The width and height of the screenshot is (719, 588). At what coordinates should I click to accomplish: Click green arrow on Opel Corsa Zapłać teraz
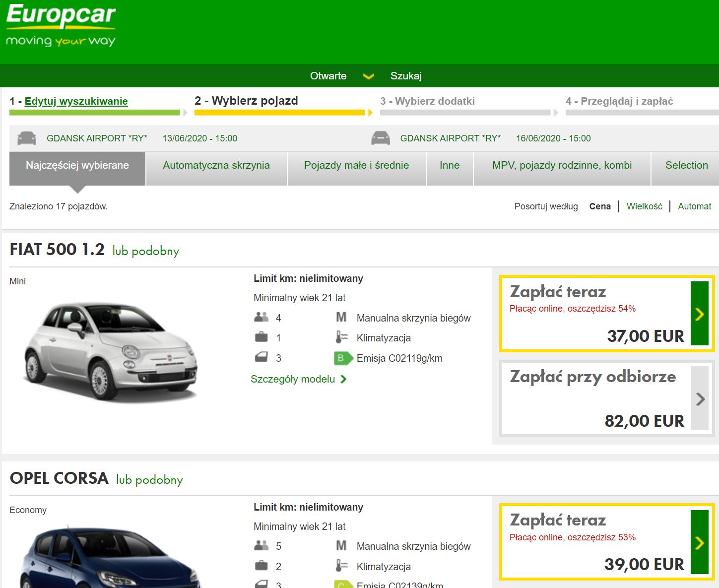(x=700, y=542)
